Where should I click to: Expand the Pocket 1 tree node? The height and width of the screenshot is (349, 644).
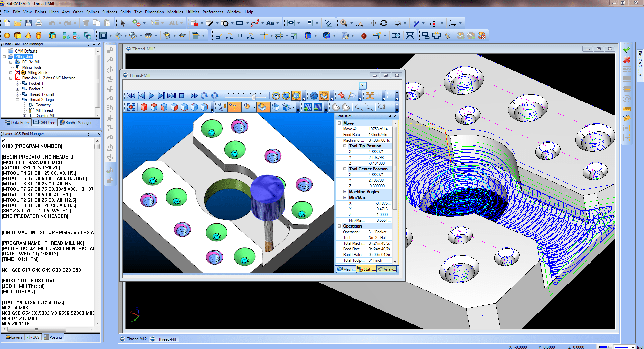point(17,83)
